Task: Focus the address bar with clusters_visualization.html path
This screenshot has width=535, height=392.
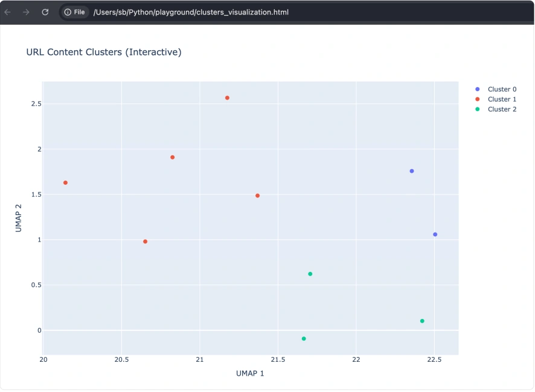Action: [191, 12]
